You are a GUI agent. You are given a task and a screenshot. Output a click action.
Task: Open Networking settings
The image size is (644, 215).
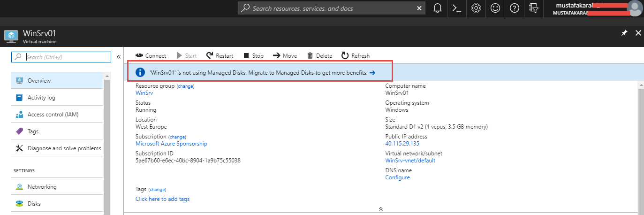click(x=57, y=186)
